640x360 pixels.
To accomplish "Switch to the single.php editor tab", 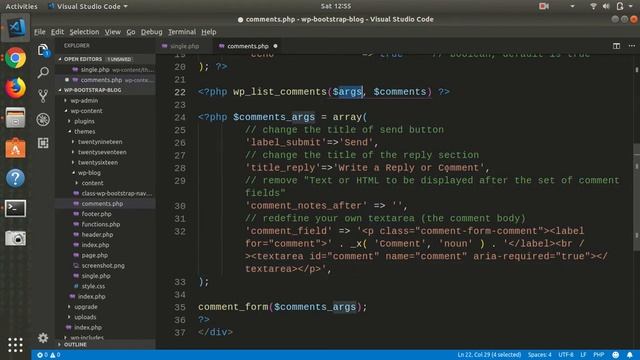I will [184, 46].
